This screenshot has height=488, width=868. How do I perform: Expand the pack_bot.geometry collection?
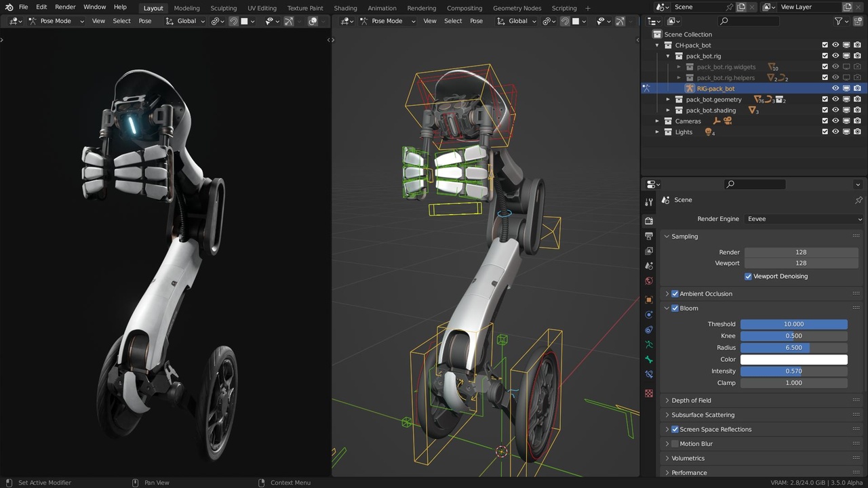668,100
